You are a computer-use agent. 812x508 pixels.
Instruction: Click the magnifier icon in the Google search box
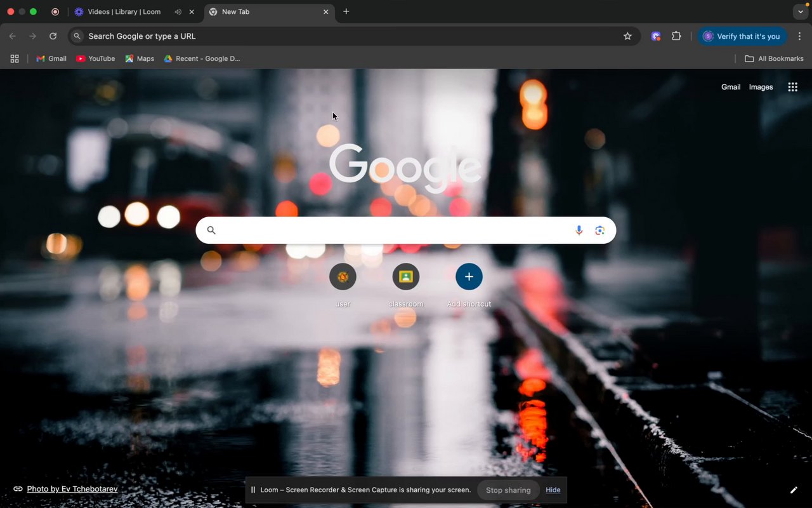coord(211,231)
